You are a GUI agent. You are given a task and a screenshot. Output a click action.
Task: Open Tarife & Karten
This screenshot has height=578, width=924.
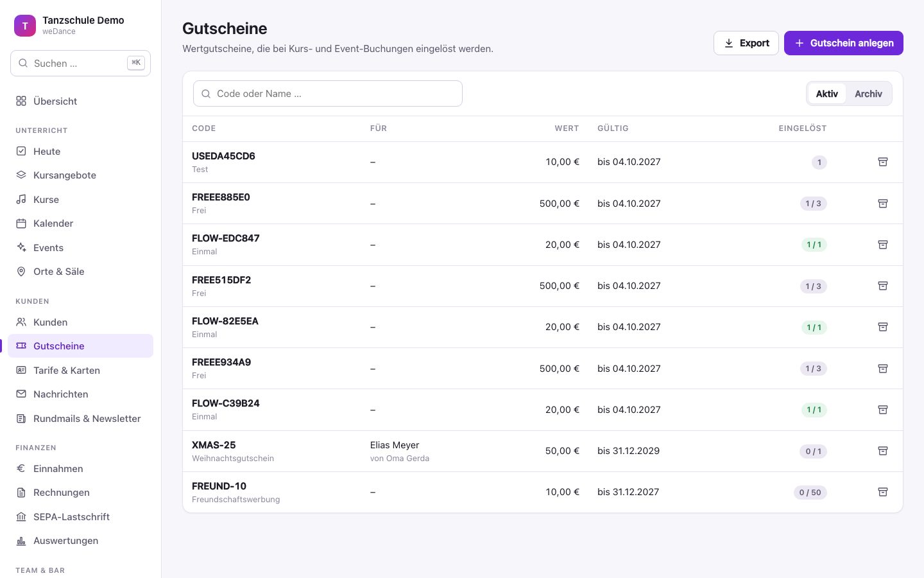point(80,371)
